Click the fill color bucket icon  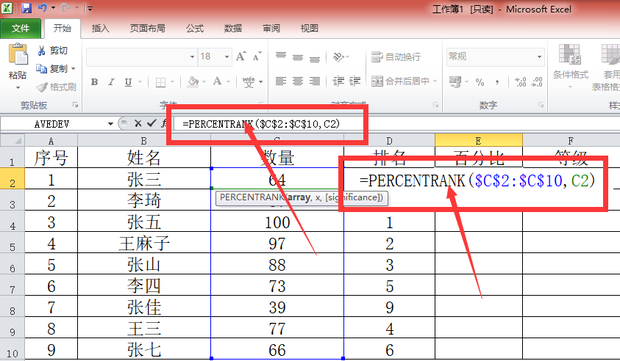193,82
